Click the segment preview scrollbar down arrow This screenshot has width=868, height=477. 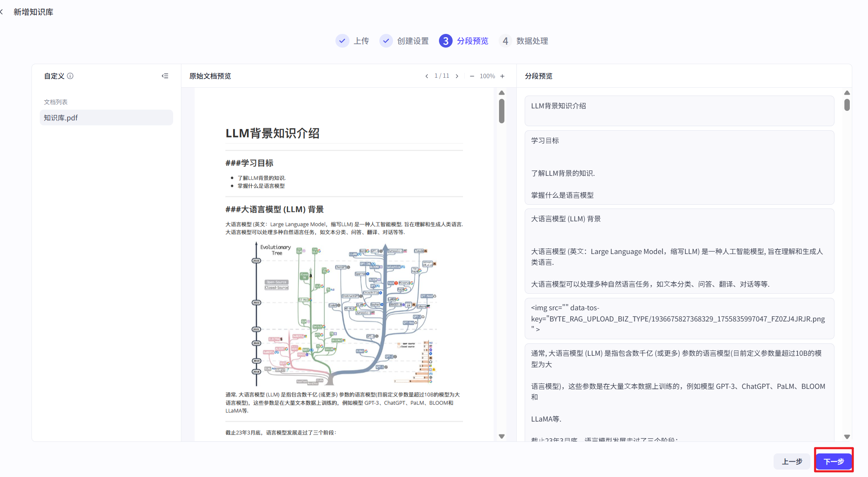pos(847,437)
